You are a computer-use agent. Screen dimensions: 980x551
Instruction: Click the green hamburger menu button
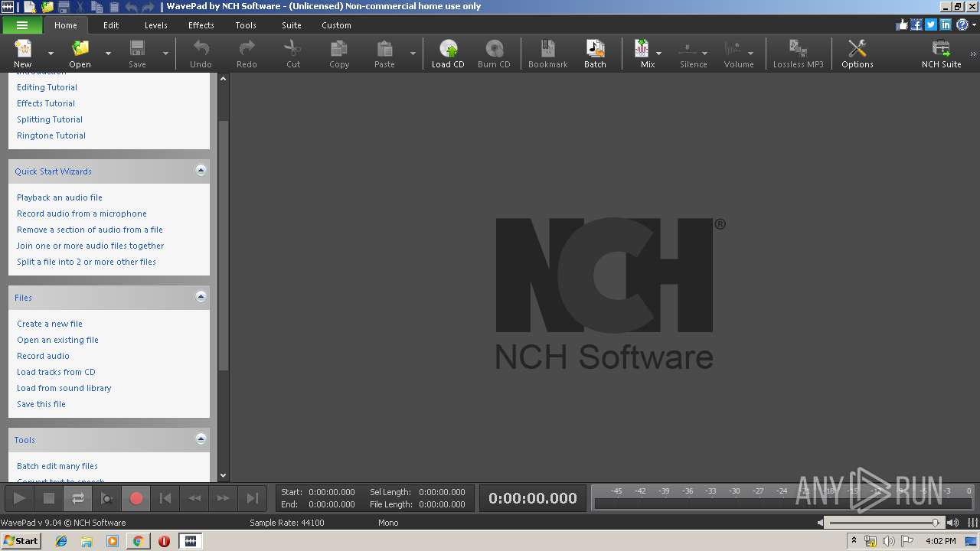click(x=22, y=25)
